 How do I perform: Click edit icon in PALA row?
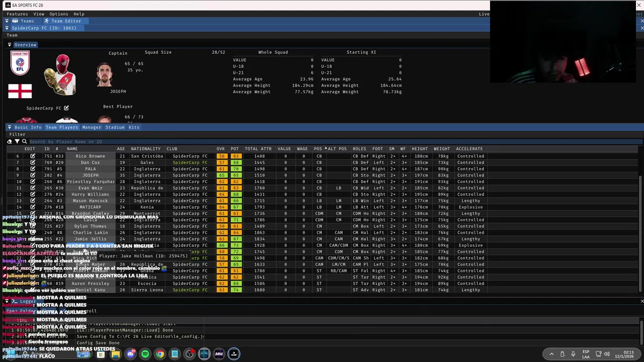(x=33, y=169)
